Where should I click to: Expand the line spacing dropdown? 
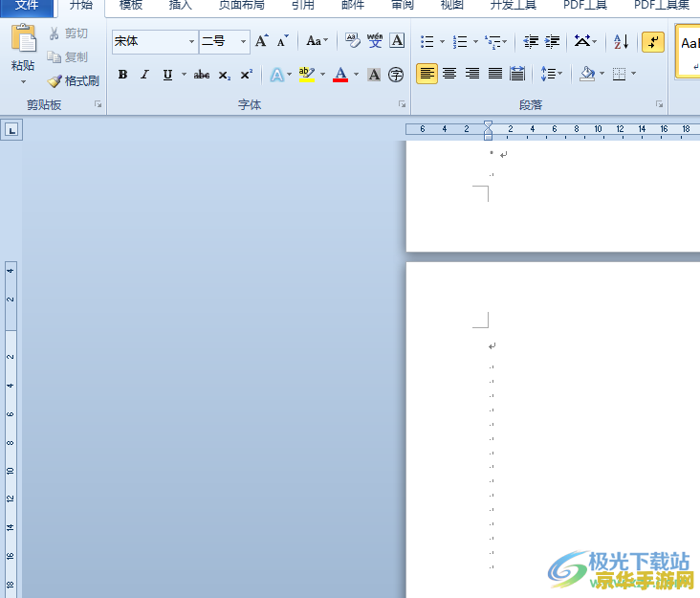coord(559,74)
